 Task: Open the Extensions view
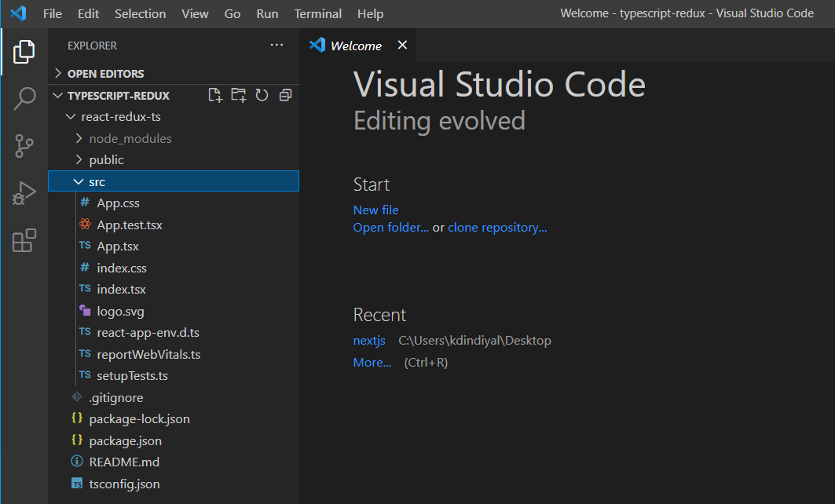point(24,240)
